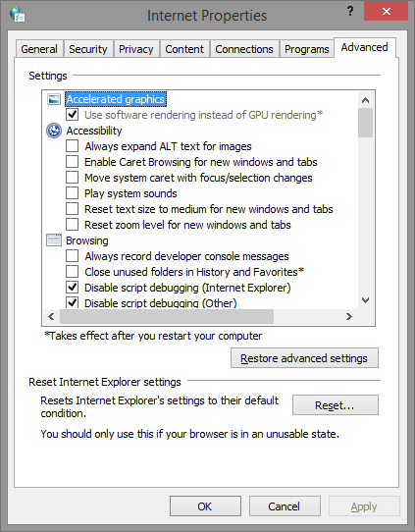
Task: Uncheck Use software rendering instead of GPU rendering
Action: (73, 115)
